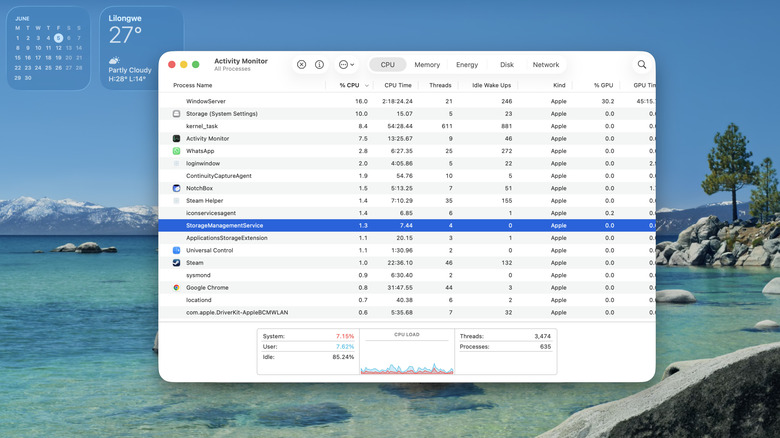780x438 pixels.
Task: Open the Lilongwe weather widget
Action: point(141,48)
